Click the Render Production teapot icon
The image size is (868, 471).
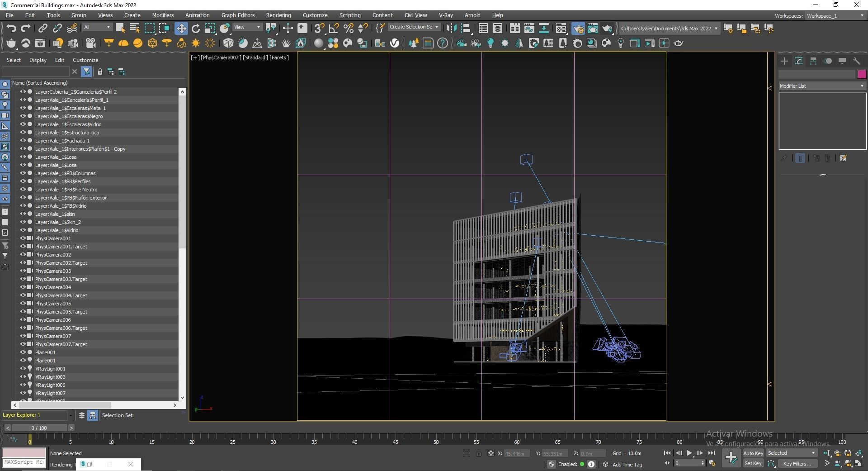pos(607,28)
